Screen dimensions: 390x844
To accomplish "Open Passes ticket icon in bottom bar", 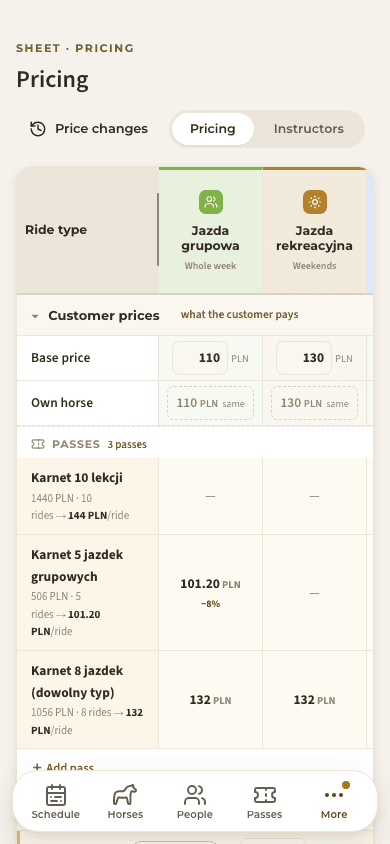I will point(264,794).
